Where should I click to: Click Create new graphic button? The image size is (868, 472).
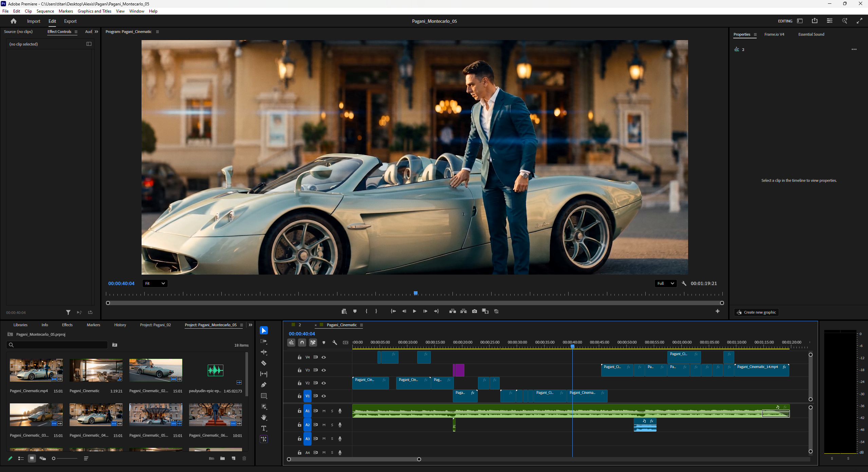pyautogui.click(x=756, y=312)
